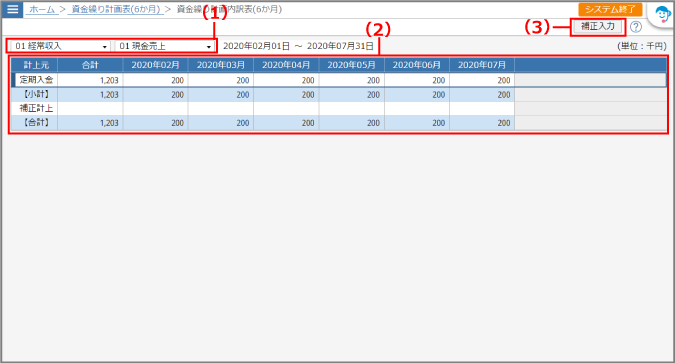Click the 【小計】 row label
675x363 pixels.
click(36, 94)
